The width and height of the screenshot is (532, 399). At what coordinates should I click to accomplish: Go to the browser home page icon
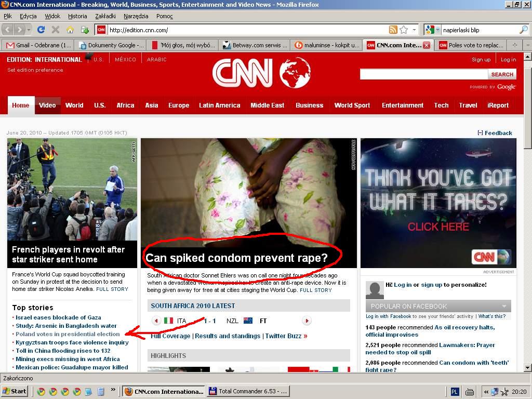click(x=70, y=30)
